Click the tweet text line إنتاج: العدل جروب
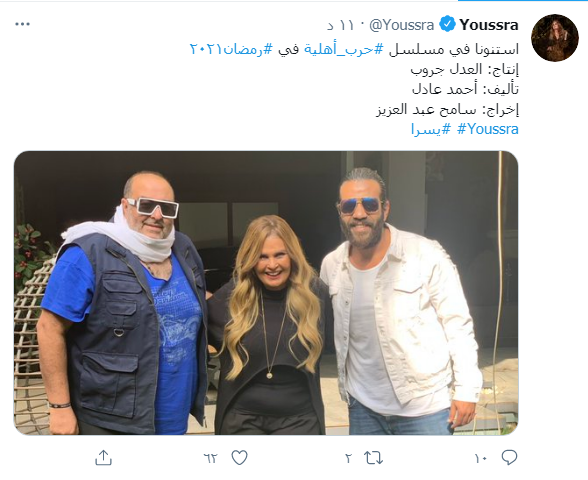Viewport: 588px width, 480px height. [465, 70]
